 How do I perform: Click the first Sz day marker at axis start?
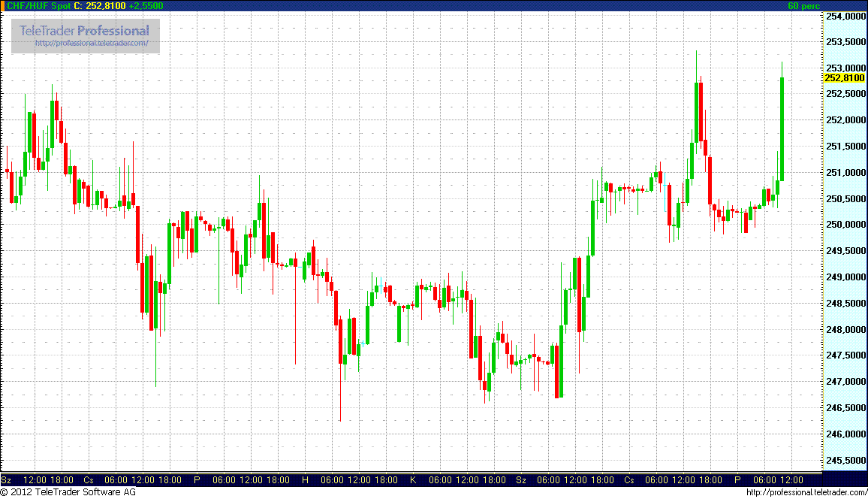[x=6, y=480]
